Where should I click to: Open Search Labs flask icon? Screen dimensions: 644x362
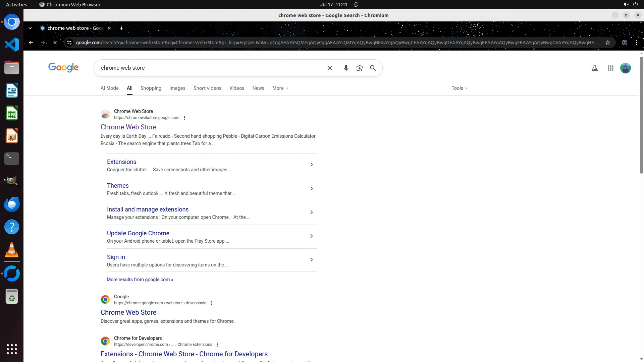594,68
